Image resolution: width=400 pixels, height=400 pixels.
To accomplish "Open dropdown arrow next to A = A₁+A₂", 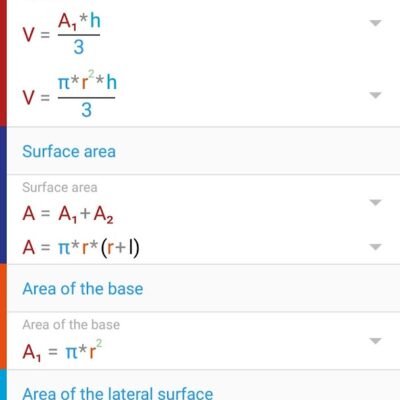I will (375, 202).
